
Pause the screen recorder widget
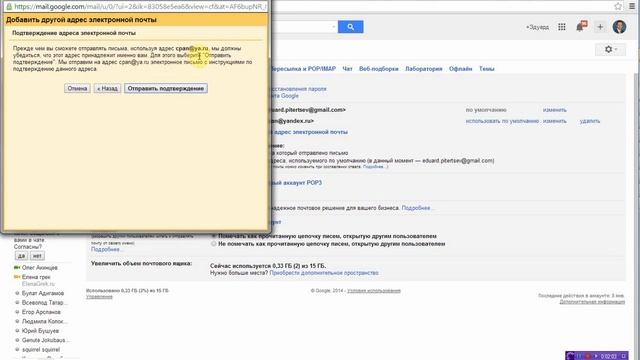point(580,356)
